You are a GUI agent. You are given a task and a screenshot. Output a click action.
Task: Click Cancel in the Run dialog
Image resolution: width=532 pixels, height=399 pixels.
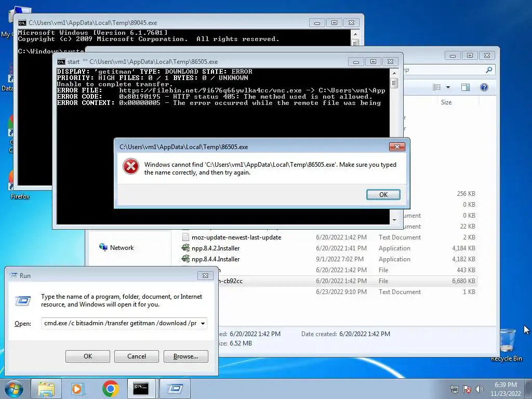pyautogui.click(x=137, y=356)
